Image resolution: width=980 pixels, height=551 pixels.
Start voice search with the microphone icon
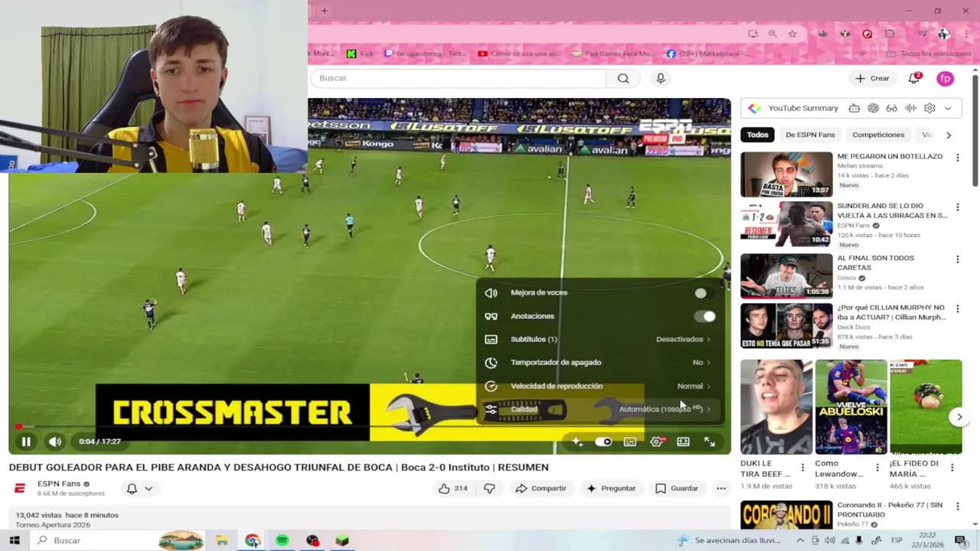pyautogui.click(x=661, y=78)
